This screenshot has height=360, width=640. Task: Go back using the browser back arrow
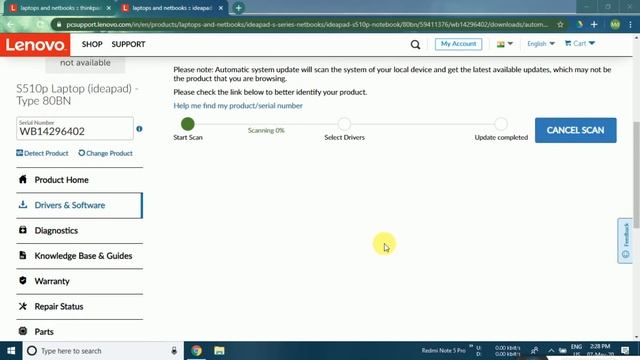[x=11, y=24]
